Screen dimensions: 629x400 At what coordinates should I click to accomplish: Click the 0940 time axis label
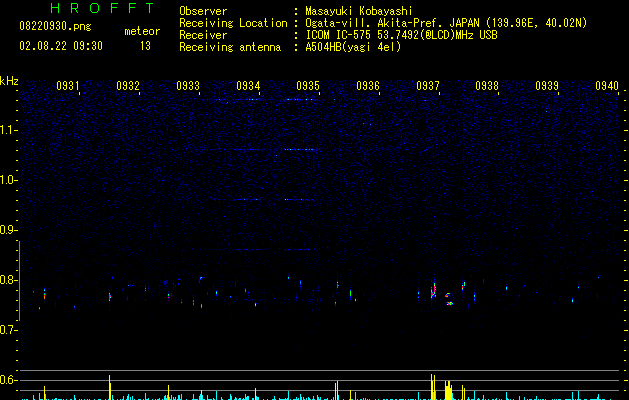(607, 86)
